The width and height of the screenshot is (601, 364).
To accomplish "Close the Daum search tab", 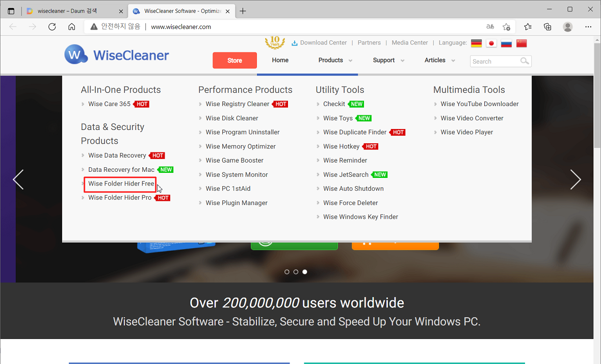I will coord(121,12).
